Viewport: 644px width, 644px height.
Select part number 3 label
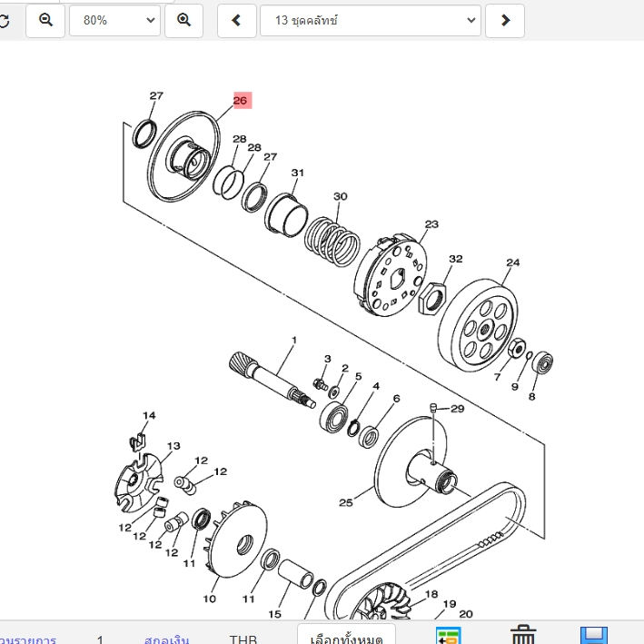(x=327, y=359)
